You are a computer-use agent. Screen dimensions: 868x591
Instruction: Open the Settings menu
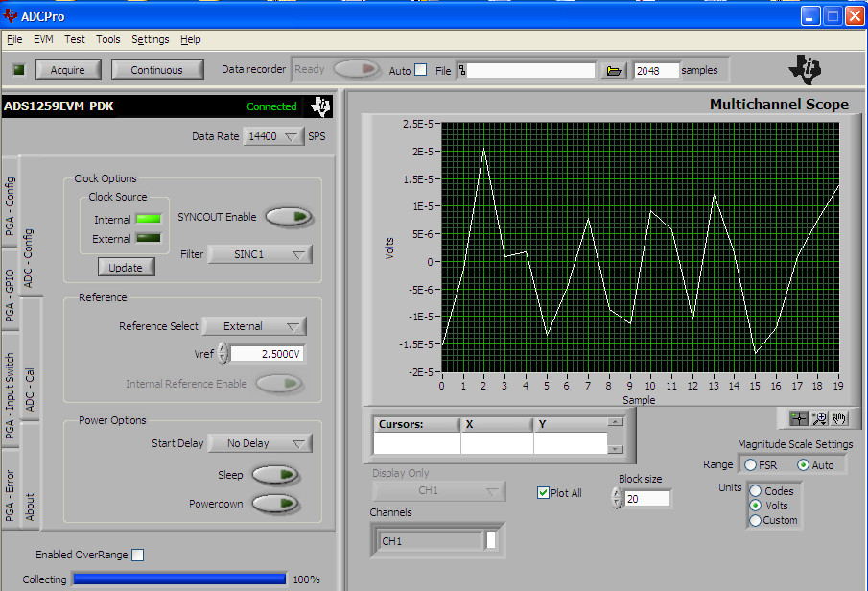150,39
